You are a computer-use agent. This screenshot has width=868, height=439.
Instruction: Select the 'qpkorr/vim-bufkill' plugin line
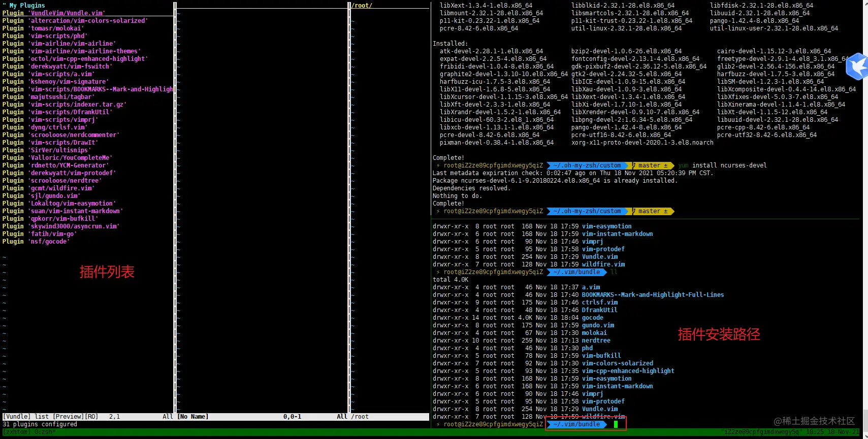point(50,219)
